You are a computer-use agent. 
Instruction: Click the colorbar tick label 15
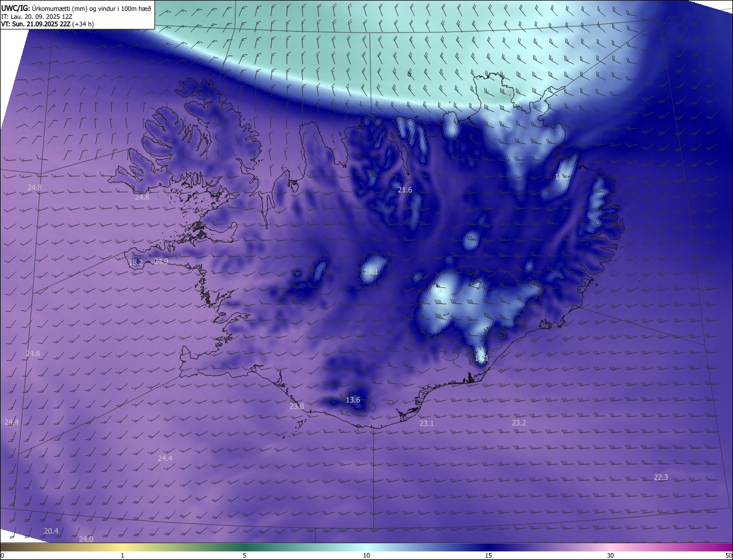pos(488,555)
